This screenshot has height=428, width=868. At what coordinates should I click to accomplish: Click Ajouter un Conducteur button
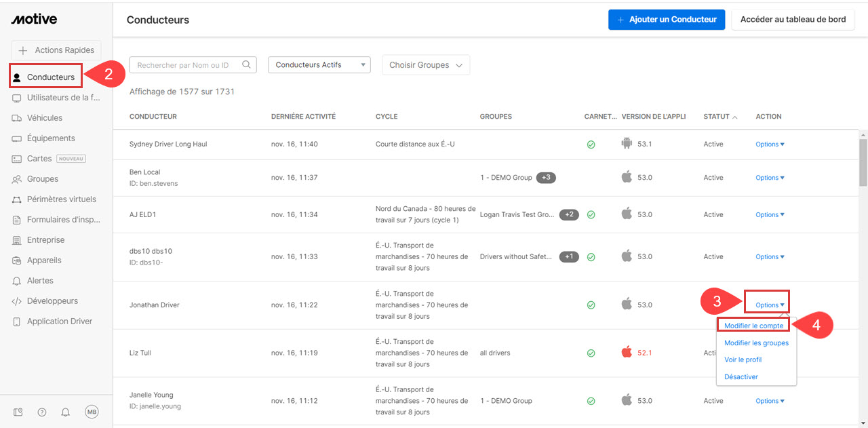667,20
